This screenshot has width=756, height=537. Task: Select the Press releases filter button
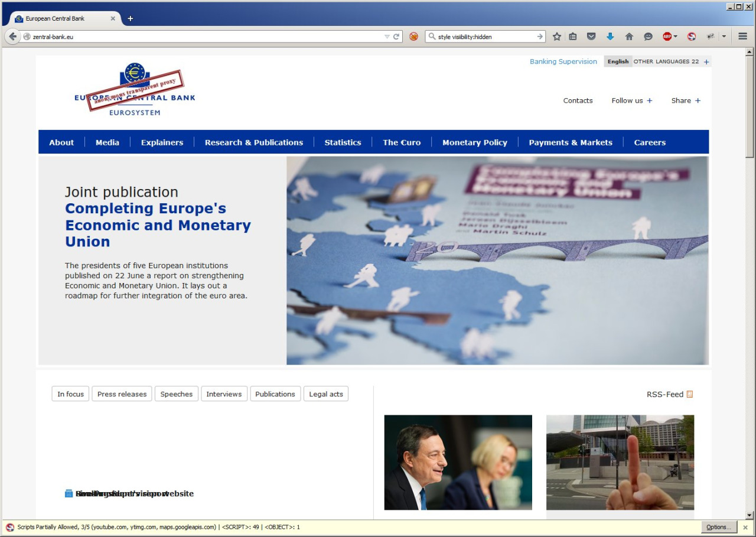[122, 394]
